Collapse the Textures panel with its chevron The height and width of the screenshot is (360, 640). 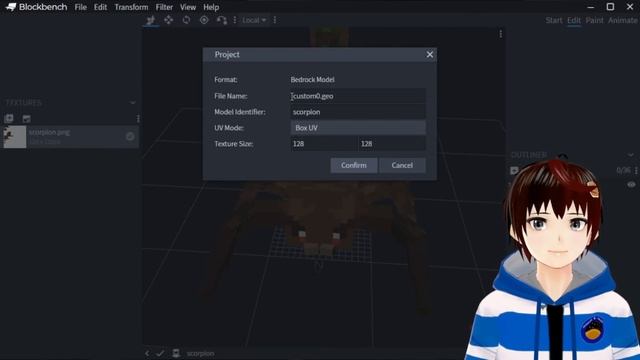pyautogui.click(x=133, y=103)
